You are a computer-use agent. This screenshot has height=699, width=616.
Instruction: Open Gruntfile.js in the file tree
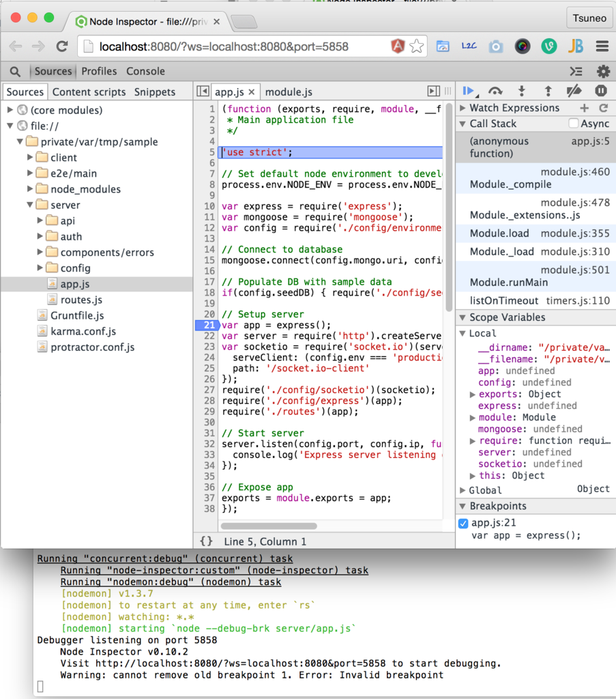[x=77, y=315]
